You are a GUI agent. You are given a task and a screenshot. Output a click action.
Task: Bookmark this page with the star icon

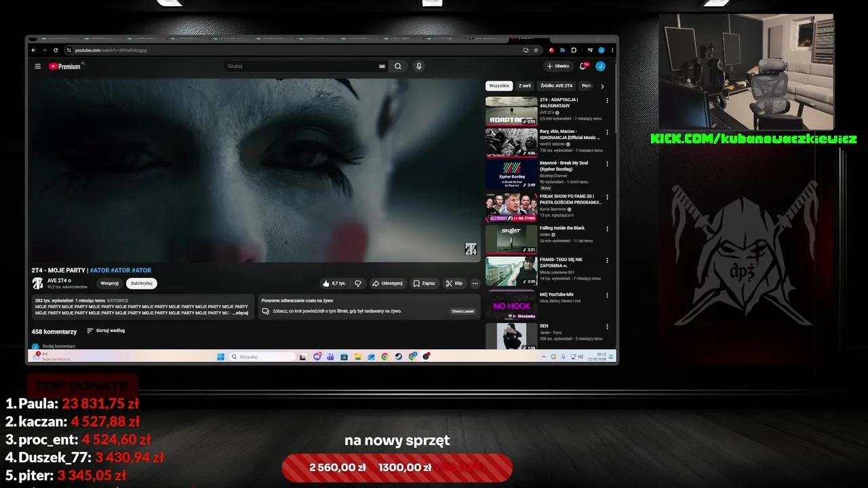[536, 50]
